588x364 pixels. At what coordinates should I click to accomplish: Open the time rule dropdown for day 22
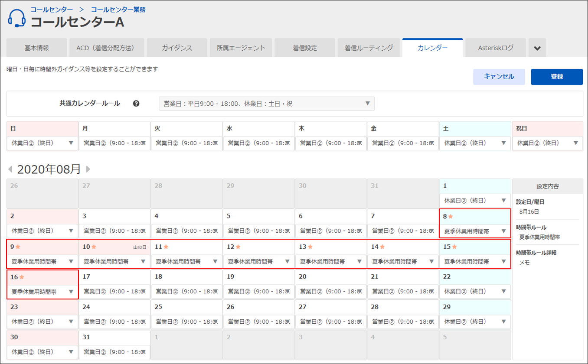click(475, 292)
